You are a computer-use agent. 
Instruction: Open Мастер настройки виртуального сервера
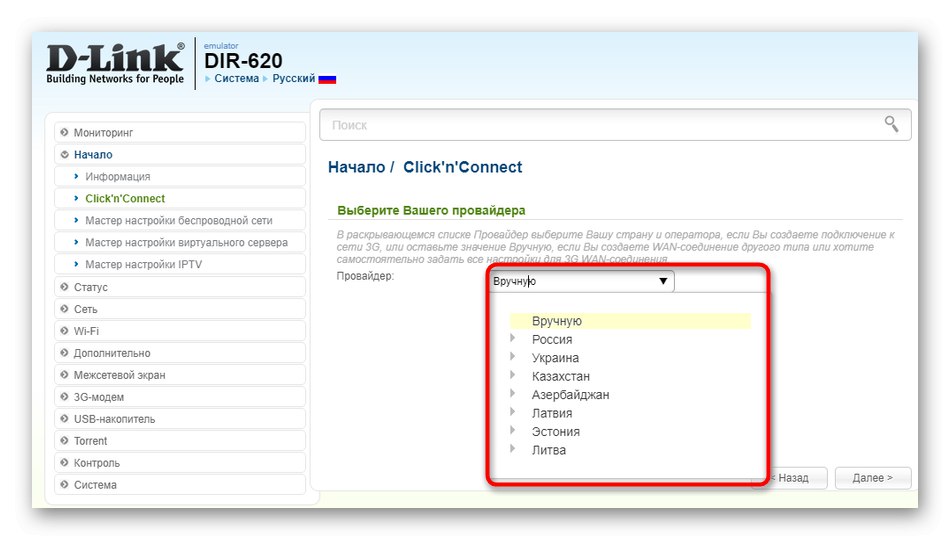tap(180, 242)
